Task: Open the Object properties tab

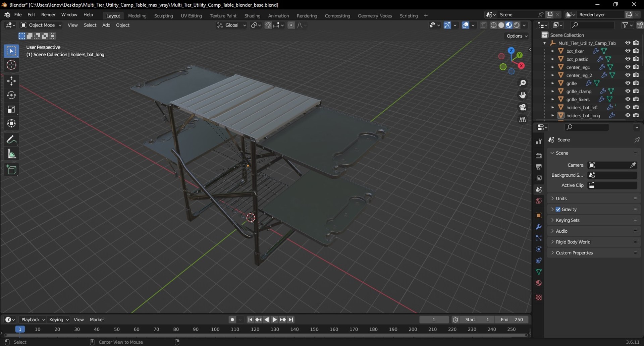Action: pos(539,215)
